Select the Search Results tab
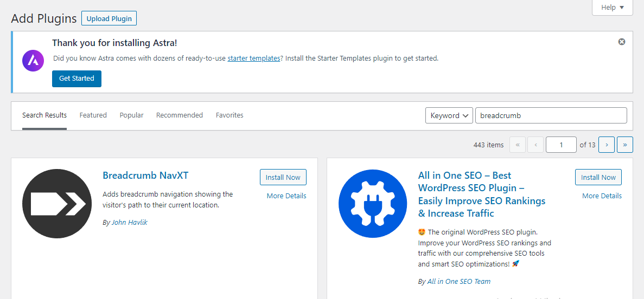Viewport: 644px width, 299px height. coord(44,115)
